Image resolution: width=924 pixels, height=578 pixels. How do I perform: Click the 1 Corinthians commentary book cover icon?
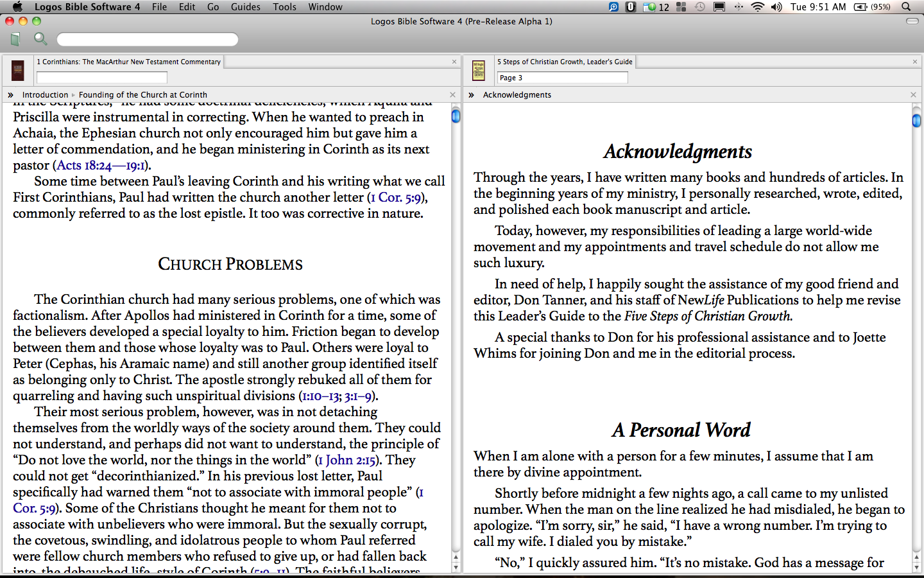click(x=18, y=70)
